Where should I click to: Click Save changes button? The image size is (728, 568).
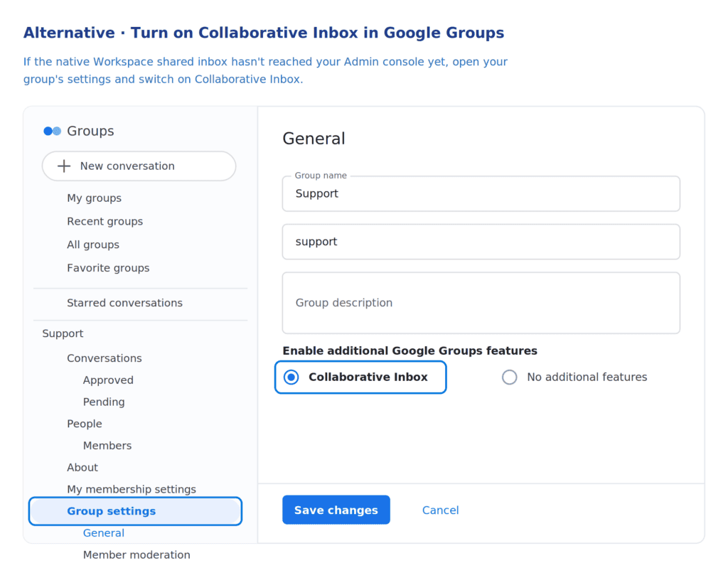(x=336, y=510)
